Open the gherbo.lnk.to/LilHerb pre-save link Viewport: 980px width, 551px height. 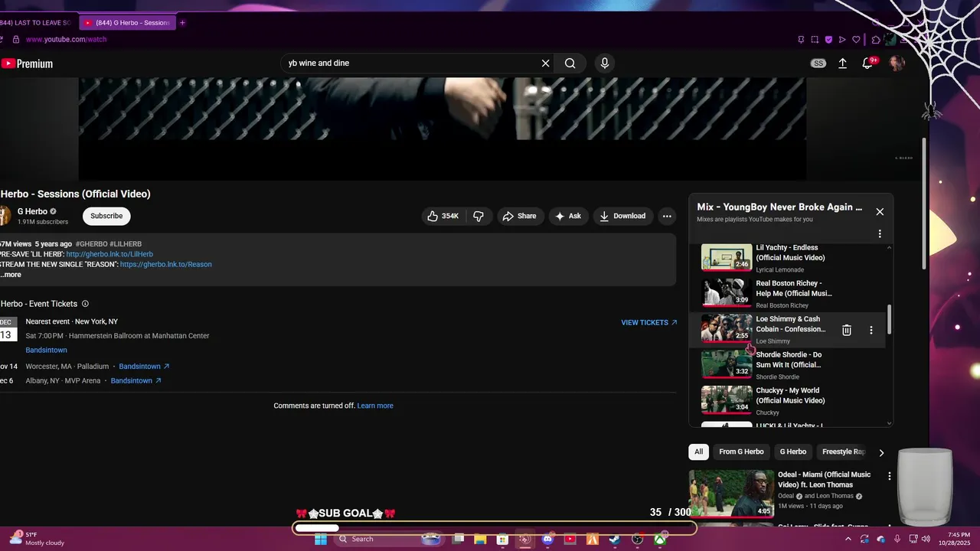pyautogui.click(x=109, y=254)
